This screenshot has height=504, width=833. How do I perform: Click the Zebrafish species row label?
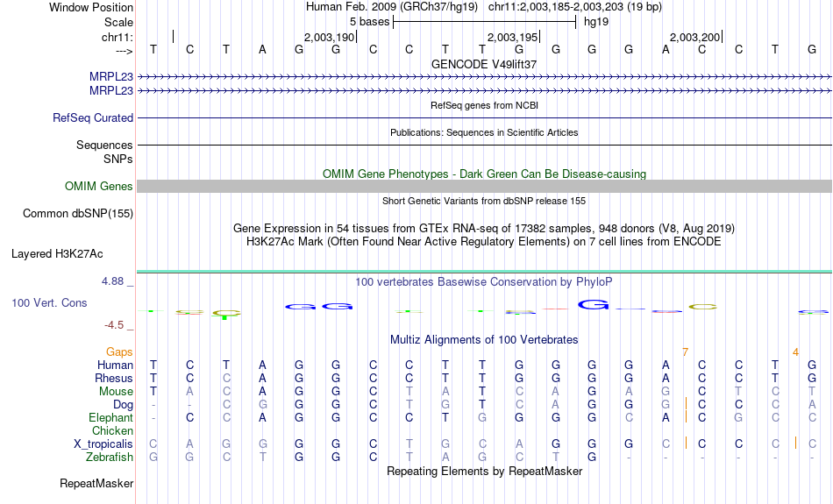110,458
